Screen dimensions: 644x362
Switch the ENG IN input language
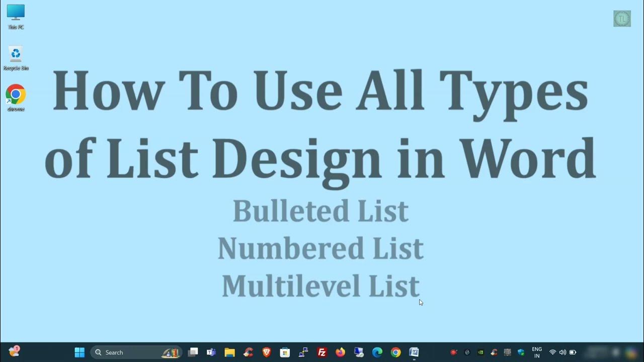[x=537, y=352]
